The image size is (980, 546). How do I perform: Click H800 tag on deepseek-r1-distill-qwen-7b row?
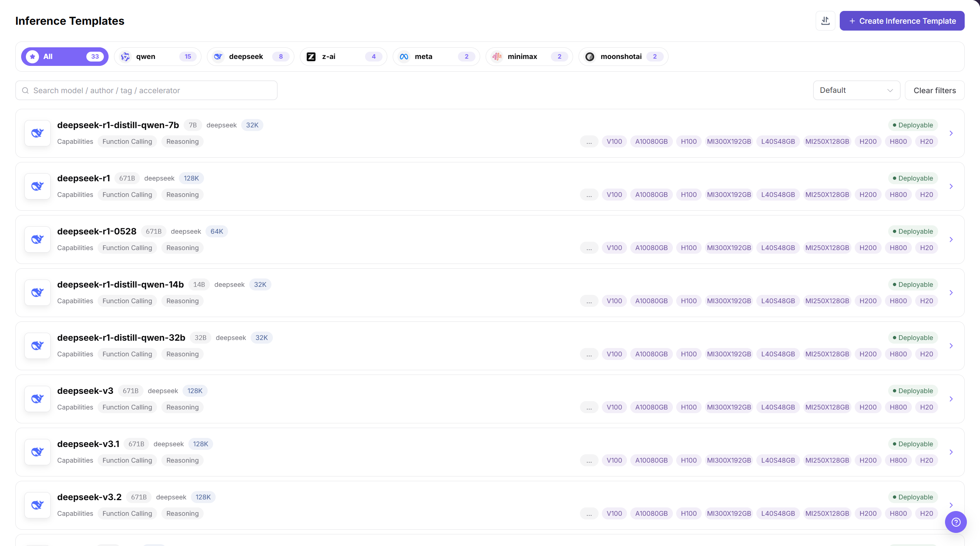[x=898, y=142]
